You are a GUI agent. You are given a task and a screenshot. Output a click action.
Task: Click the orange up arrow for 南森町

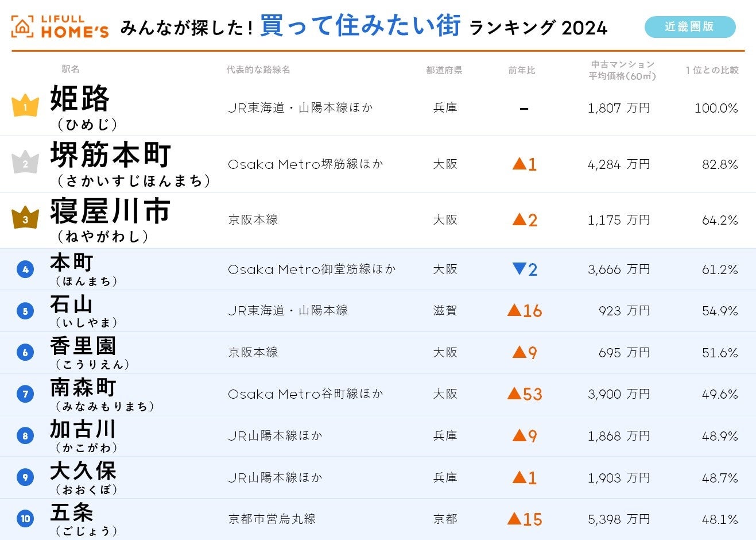[x=514, y=394]
